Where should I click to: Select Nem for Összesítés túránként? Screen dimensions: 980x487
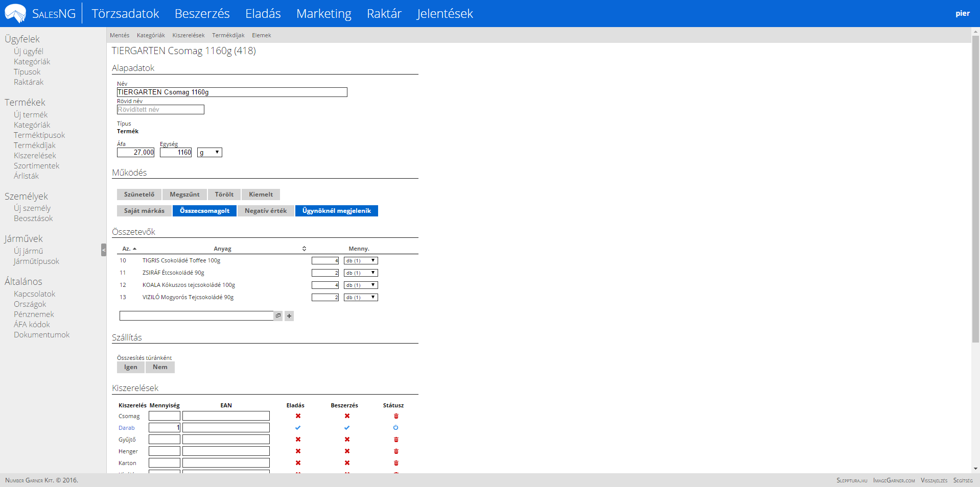(x=160, y=367)
